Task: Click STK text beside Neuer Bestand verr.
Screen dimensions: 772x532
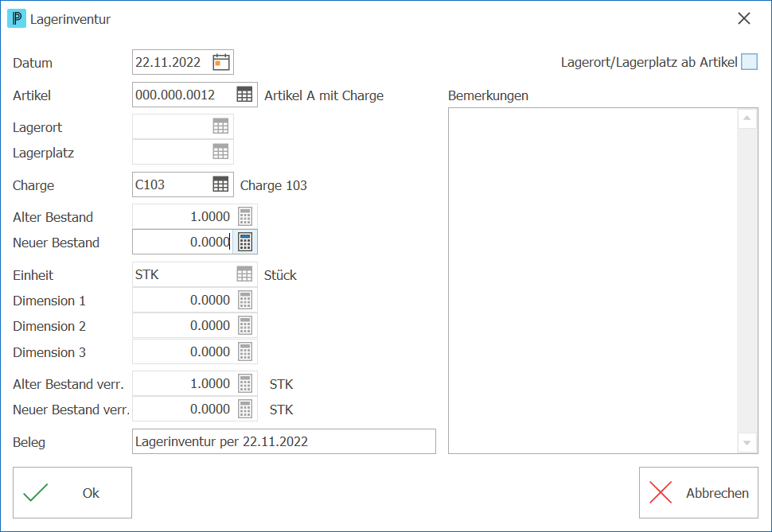Action: click(281, 410)
